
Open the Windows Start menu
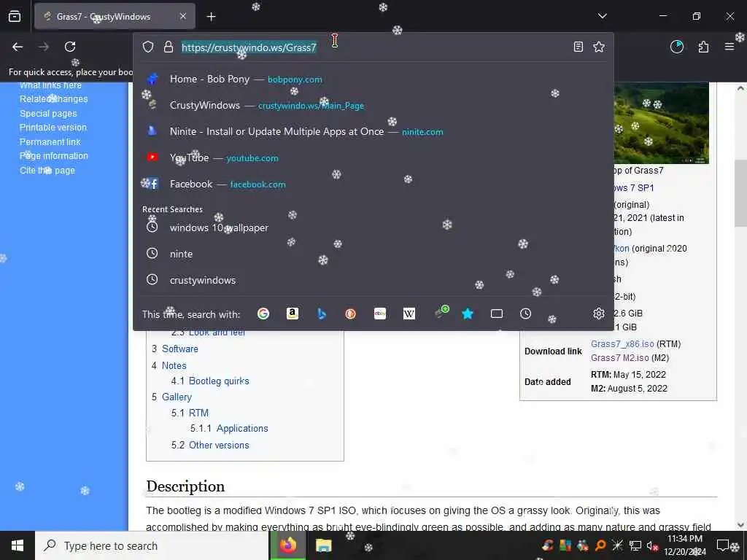(18, 545)
